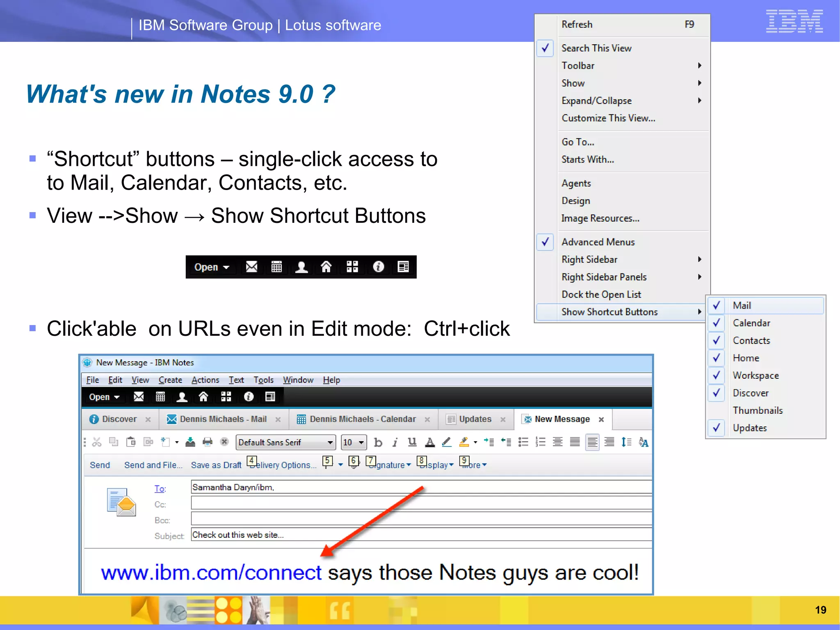
Task: Click the Copy toolbar icon
Action: 114,442
